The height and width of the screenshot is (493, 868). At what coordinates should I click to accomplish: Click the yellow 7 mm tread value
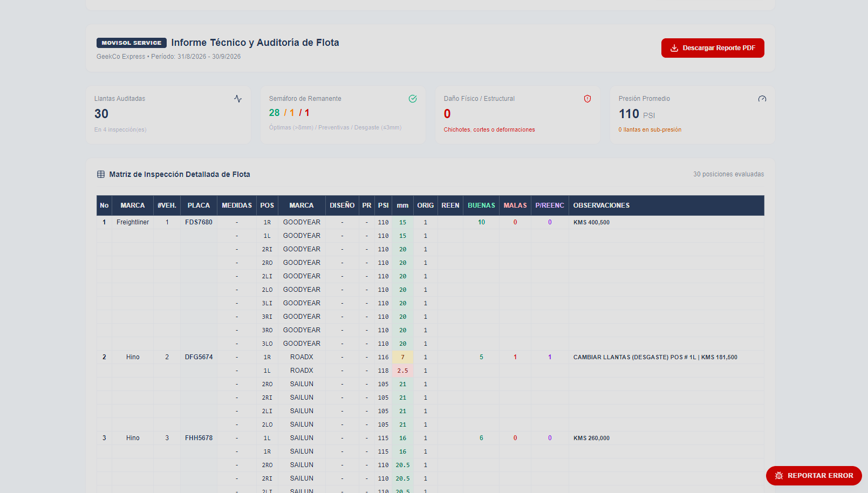click(x=402, y=357)
